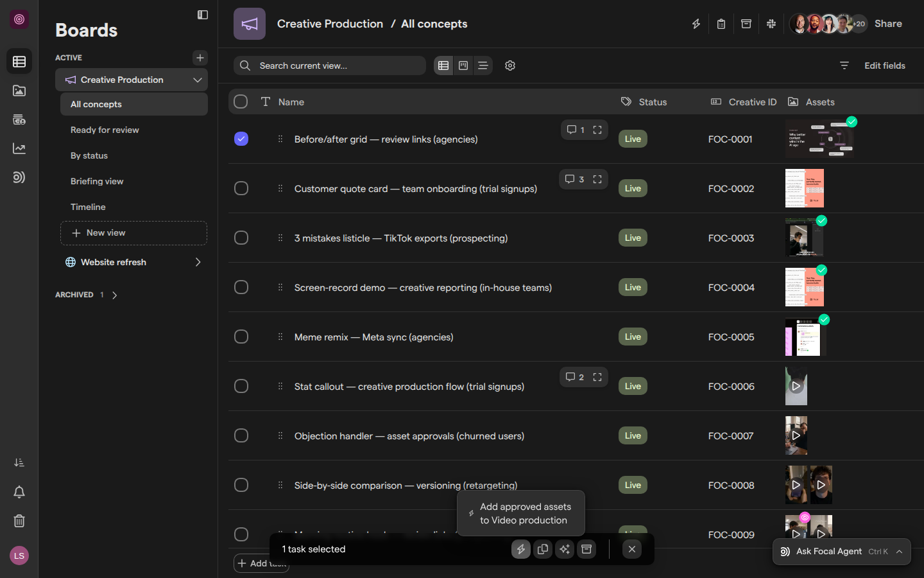
Task: Click the automations lightning icon in header
Action: pos(696,24)
